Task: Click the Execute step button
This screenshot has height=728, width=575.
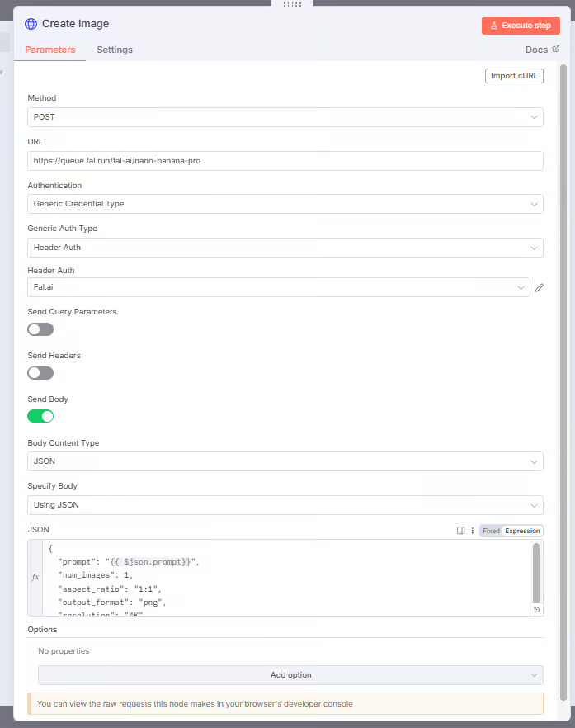Action: [x=521, y=26]
